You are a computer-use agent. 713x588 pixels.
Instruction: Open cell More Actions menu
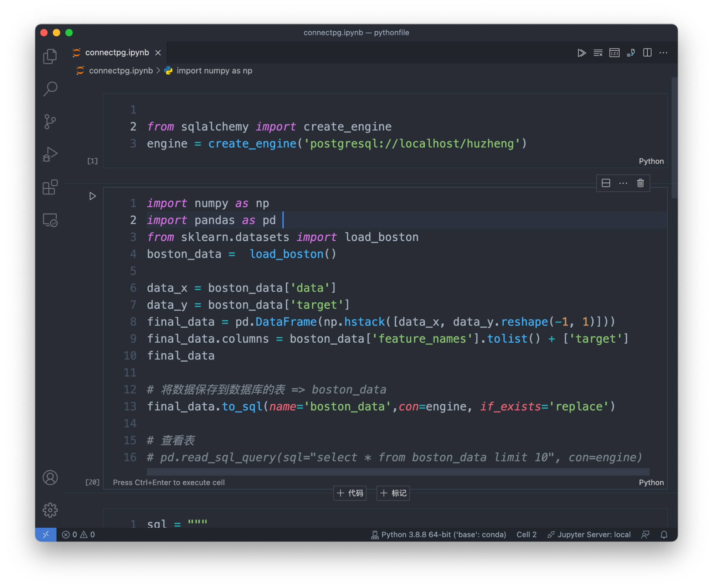click(x=623, y=183)
